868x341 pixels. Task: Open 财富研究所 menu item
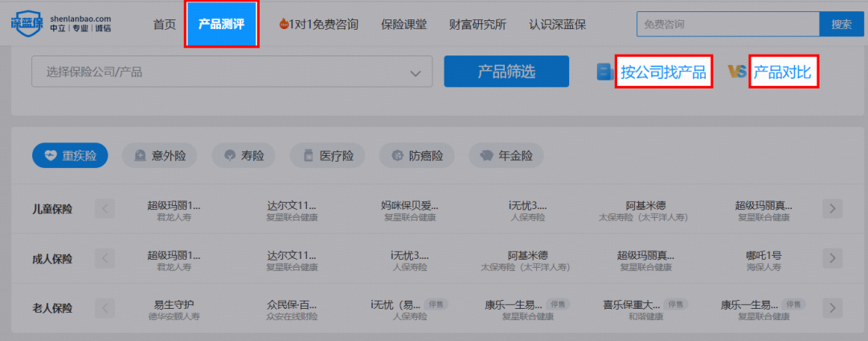[477, 24]
